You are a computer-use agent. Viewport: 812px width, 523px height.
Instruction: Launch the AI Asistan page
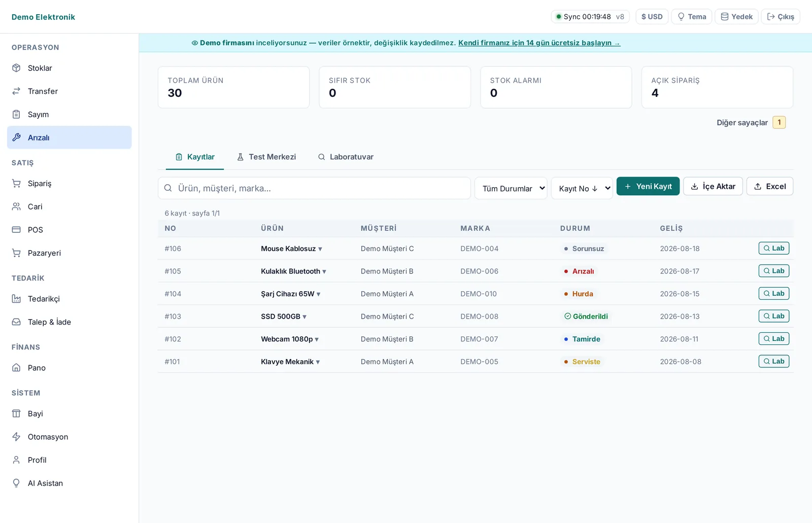69,483
